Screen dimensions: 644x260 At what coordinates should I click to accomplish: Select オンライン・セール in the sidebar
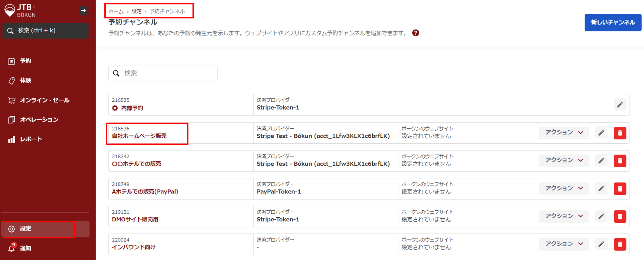44,100
